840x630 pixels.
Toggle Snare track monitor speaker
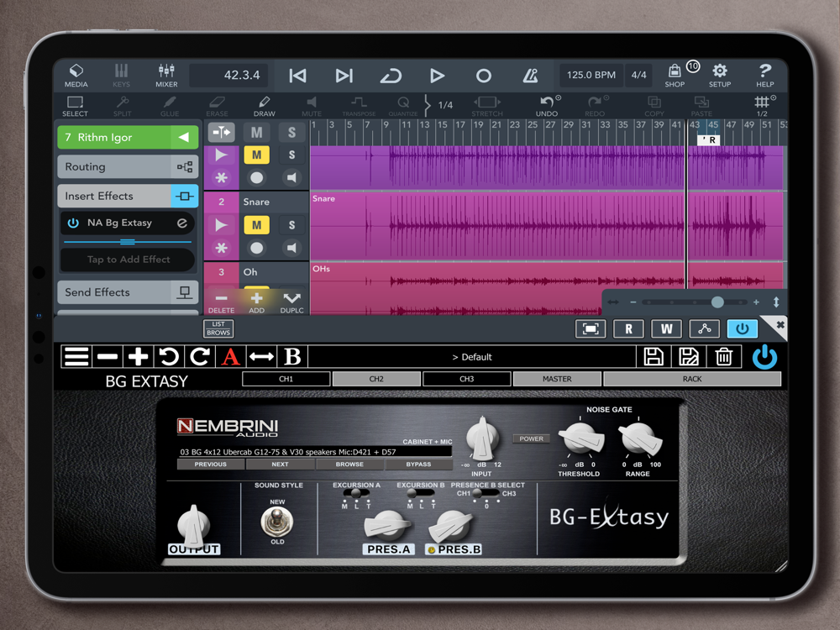291,248
